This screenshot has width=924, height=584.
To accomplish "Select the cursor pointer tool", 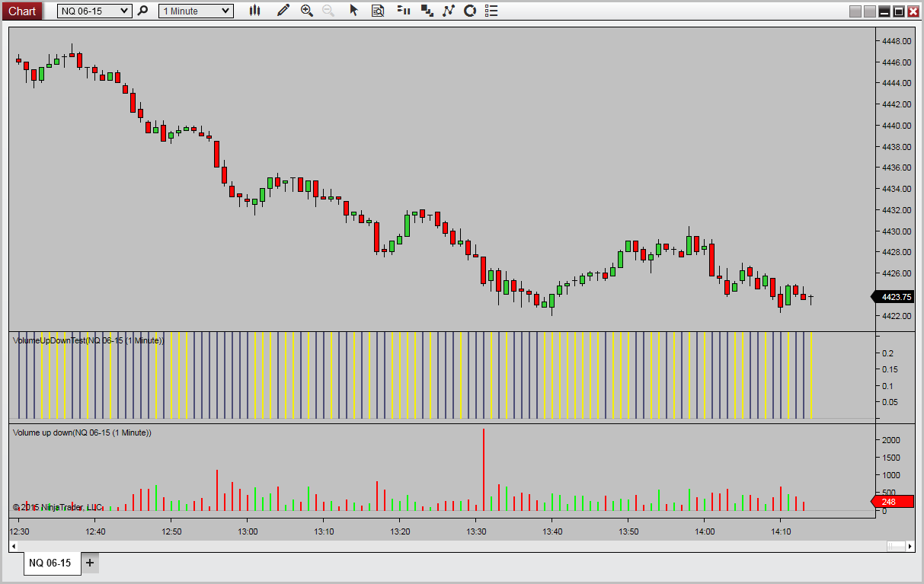I will click(x=353, y=11).
